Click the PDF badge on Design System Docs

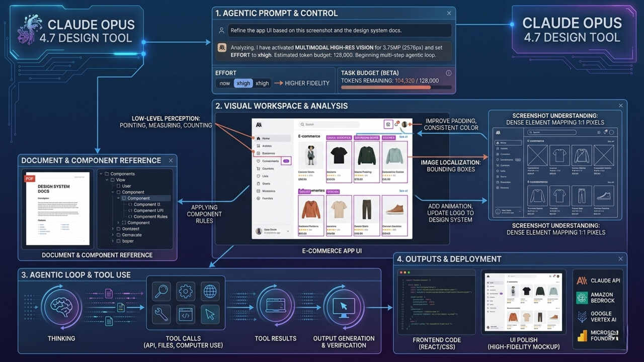(30, 178)
